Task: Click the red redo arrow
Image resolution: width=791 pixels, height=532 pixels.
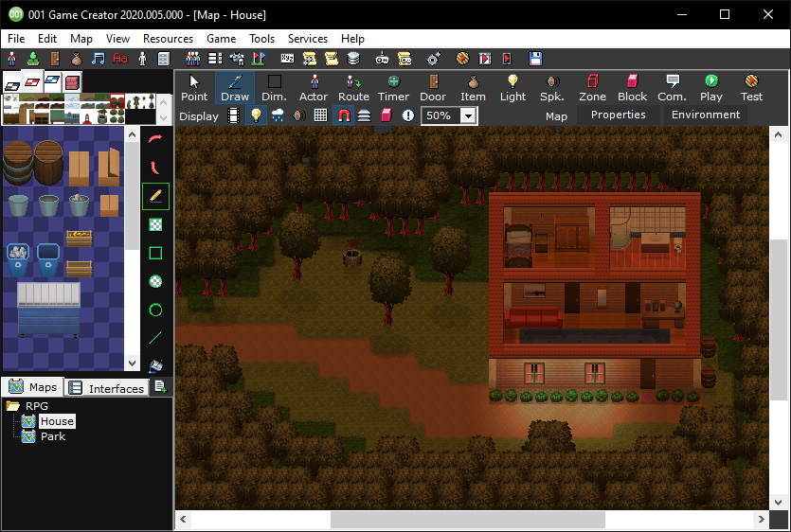Action: point(156,139)
